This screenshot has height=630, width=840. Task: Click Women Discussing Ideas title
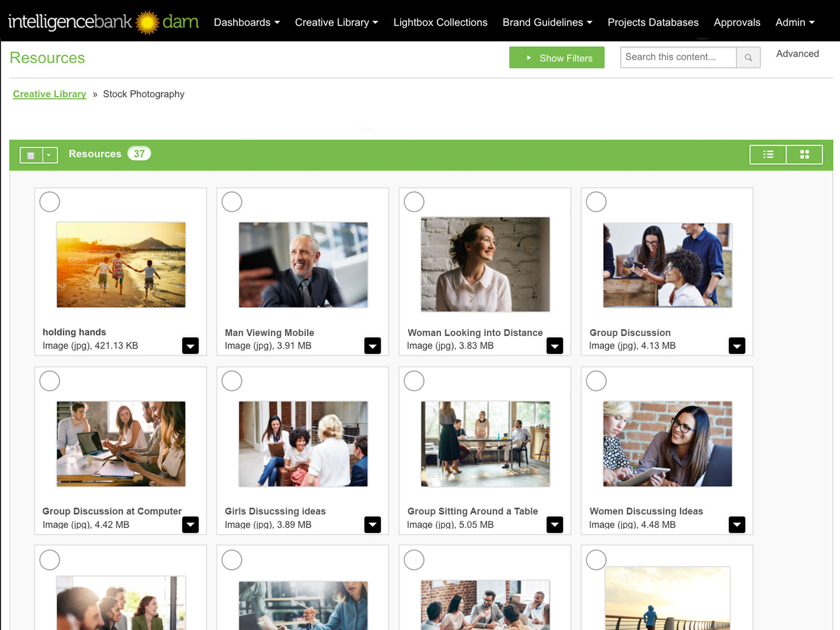[x=646, y=511]
